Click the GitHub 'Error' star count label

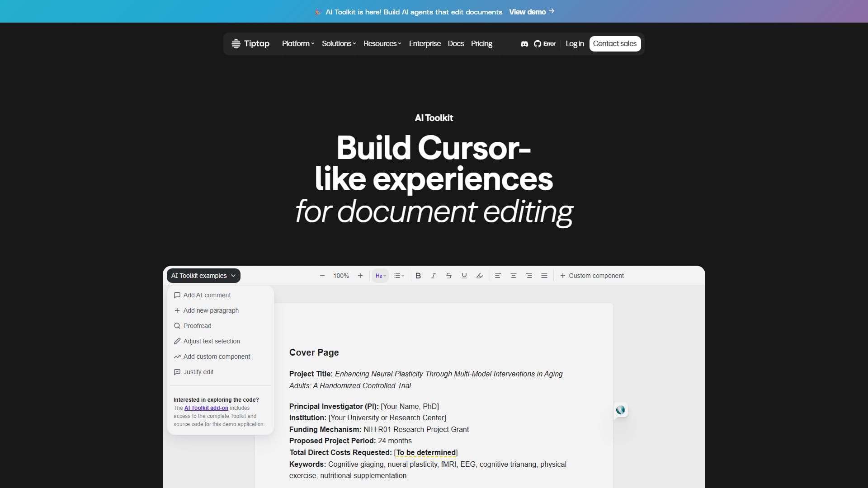549,44
